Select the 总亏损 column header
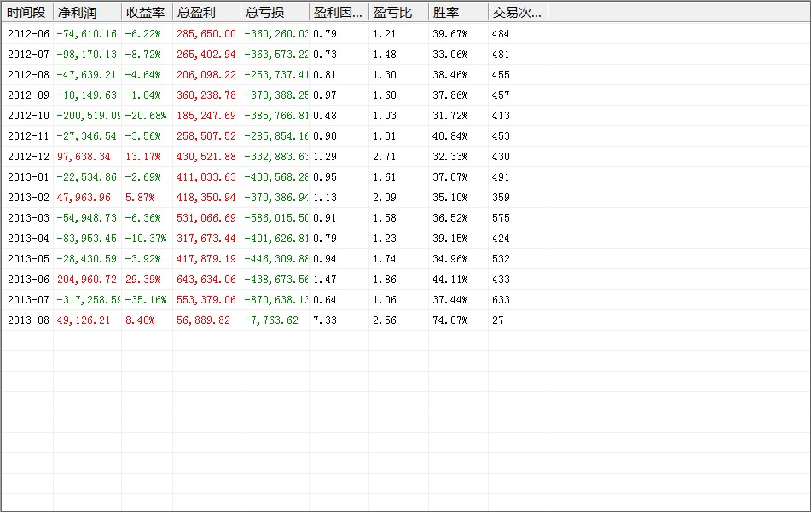 264,13
